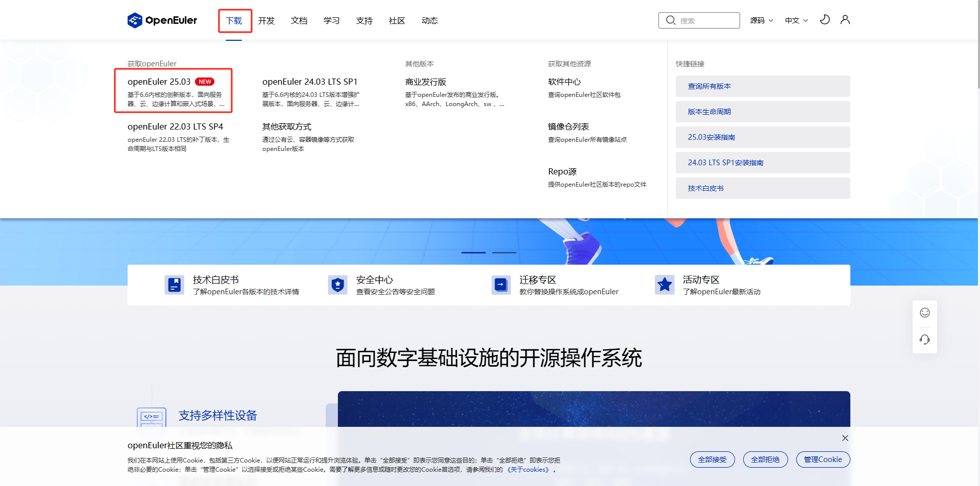This screenshot has height=486, width=980.
Task: Click the 安全中心 shield icon
Action: pyautogui.click(x=338, y=285)
